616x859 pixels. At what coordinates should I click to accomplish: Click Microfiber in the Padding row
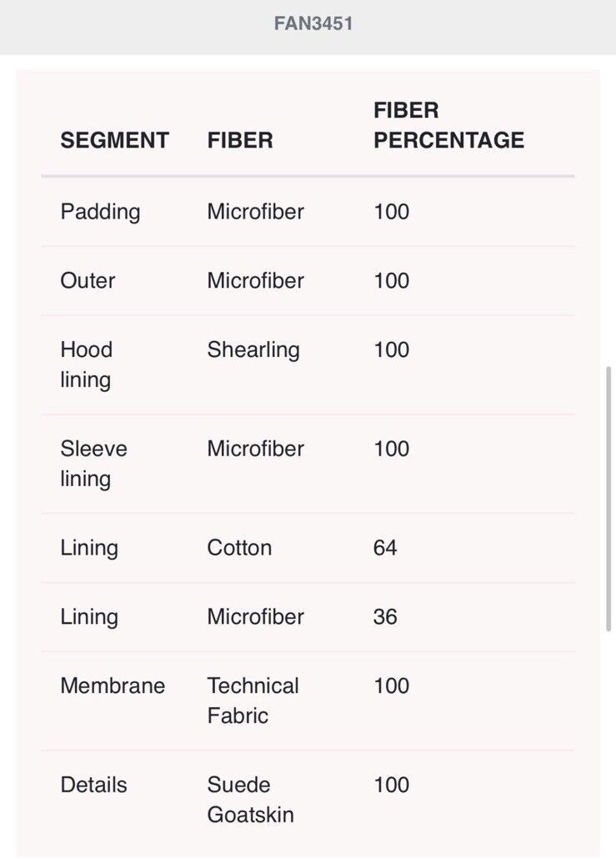tap(255, 212)
